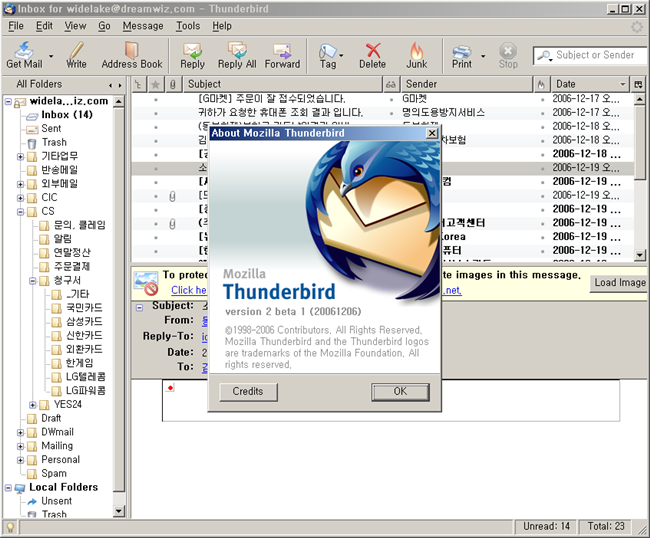Click the Print toolbar icon

462,54
